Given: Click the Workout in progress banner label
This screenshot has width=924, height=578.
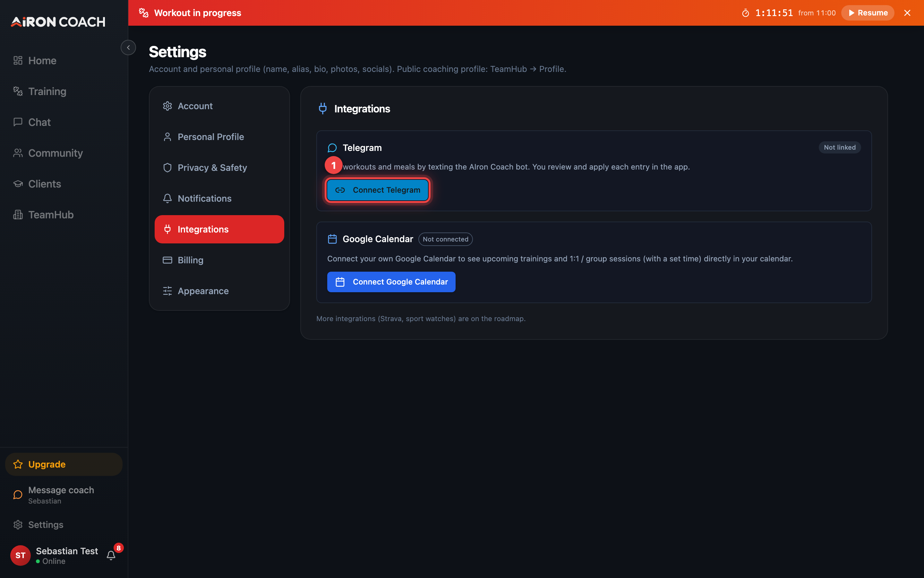Looking at the screenshot, I should coord(197,13).
